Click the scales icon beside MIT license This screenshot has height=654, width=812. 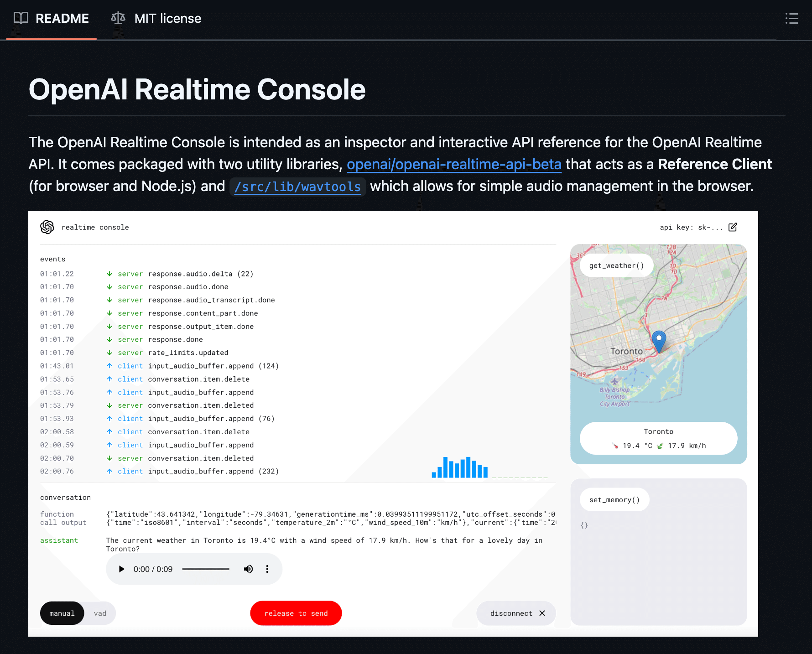tap(118, 18)
